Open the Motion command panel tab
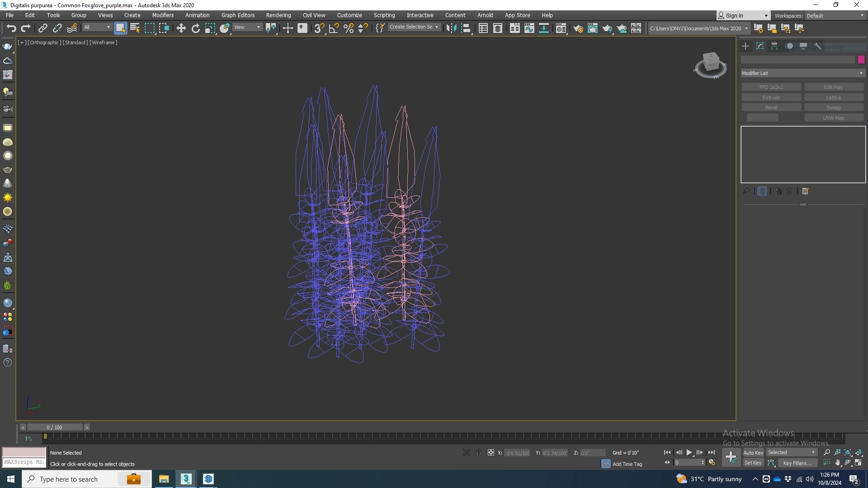The height and width of the screenshot is (488, 868). (x=789, y=46)
